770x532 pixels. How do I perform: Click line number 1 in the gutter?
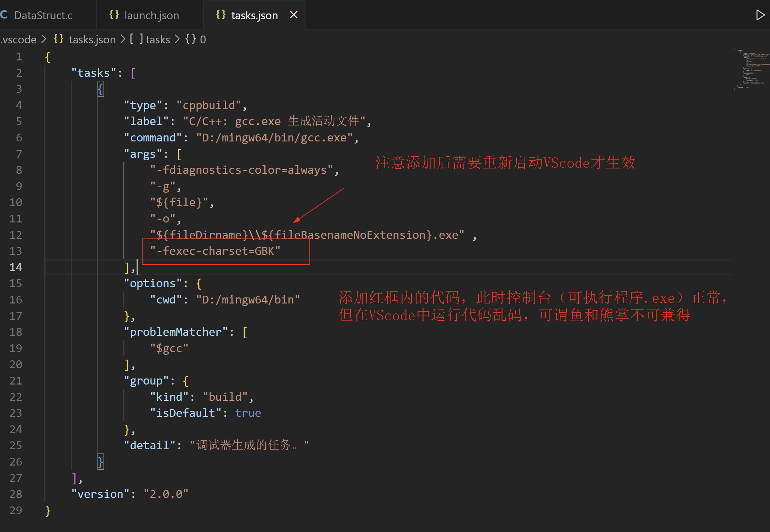[19, 57]
